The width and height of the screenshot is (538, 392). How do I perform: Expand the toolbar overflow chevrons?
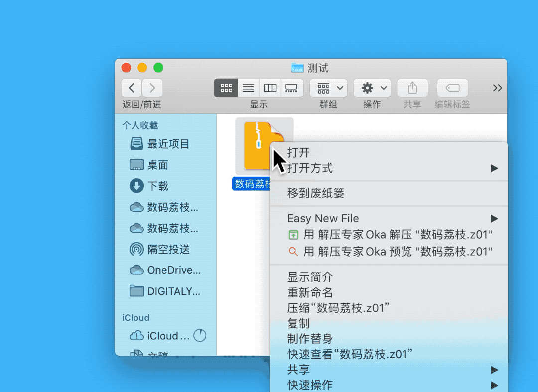[497, 88]
